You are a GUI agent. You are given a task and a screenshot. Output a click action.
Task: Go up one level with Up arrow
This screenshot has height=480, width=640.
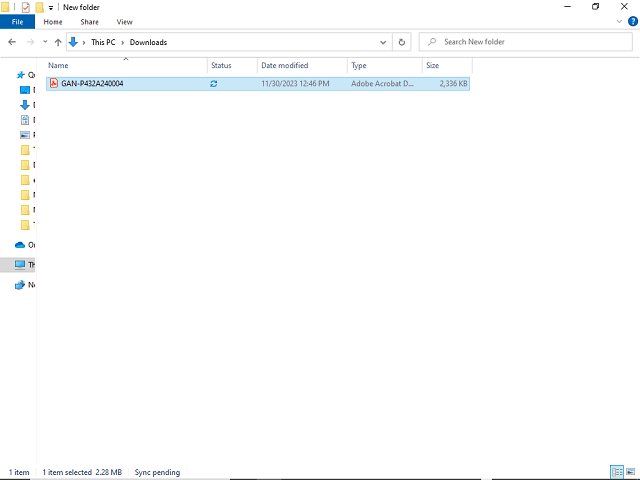click(58, 42)
